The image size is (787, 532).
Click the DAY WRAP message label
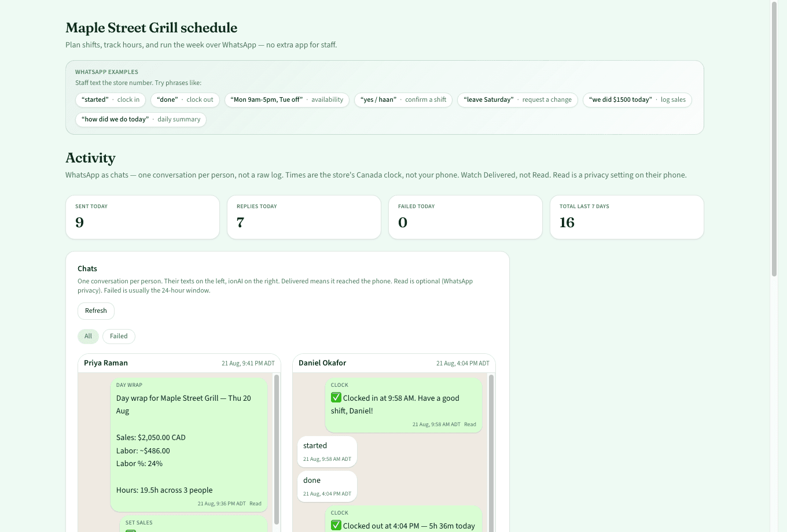(x=129, y=385)
